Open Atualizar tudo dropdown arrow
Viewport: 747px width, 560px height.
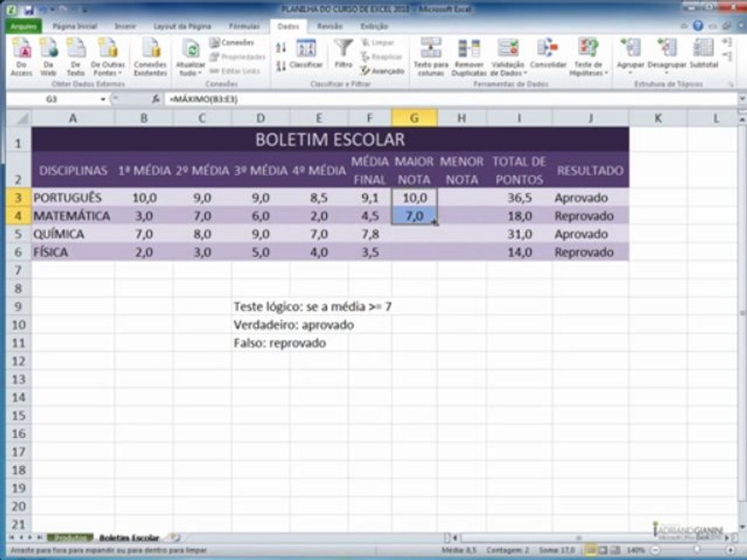coord(200,73)
